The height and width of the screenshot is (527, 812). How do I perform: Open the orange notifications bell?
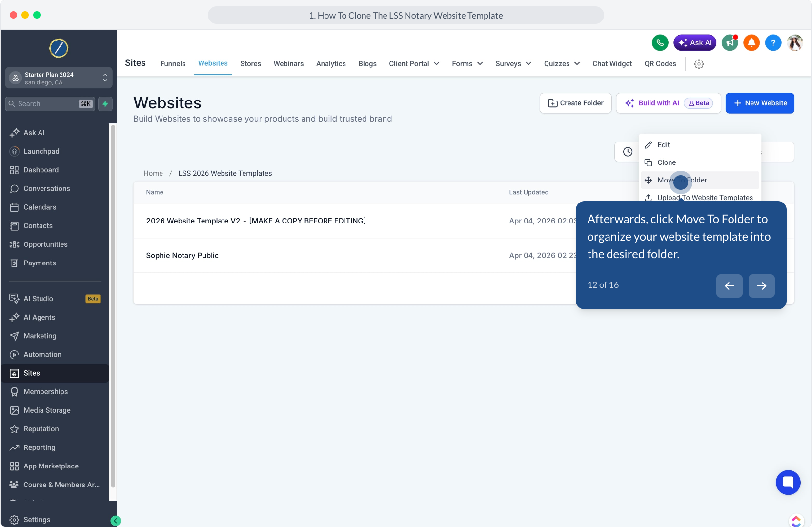752,43
